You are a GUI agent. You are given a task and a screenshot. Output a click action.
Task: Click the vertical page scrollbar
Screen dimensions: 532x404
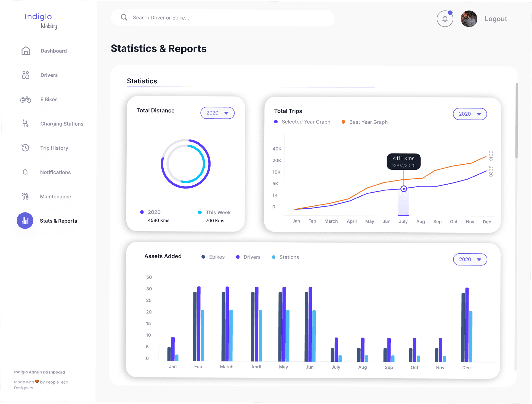(x=517, y=120)
